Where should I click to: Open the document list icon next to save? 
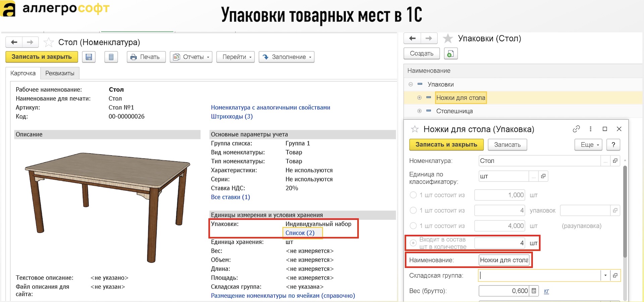click(111, 57)
